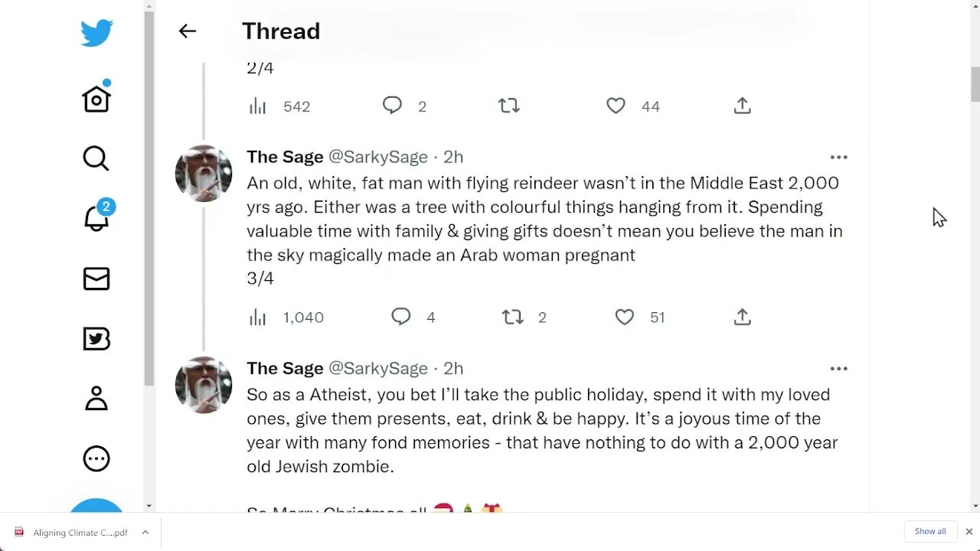This screenshot has height=551, width=980.
Task: Open three-dot menu on the Atheist tweet
Action: click(838, 368)
